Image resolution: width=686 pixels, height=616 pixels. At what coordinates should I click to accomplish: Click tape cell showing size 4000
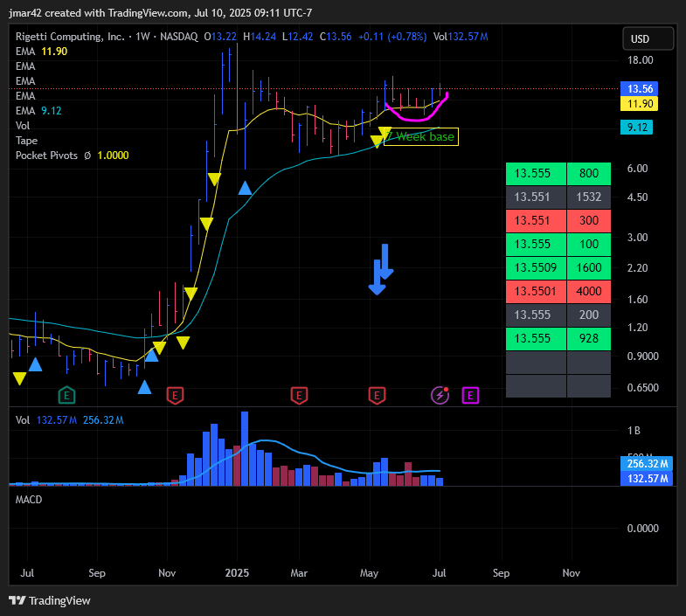click(589, 291)
